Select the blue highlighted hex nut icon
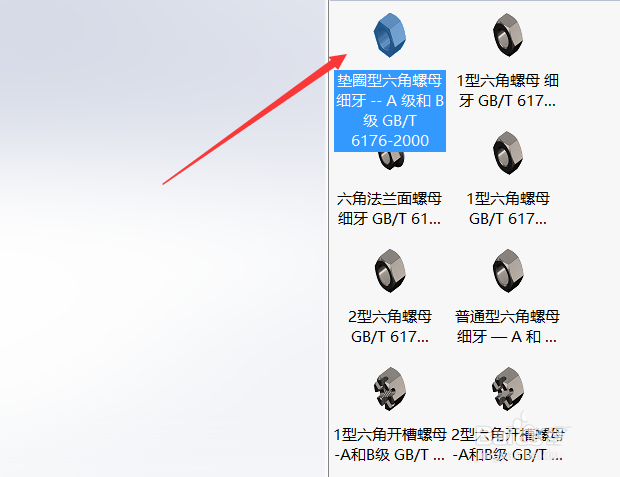620x477 pixels. [389, 35]
